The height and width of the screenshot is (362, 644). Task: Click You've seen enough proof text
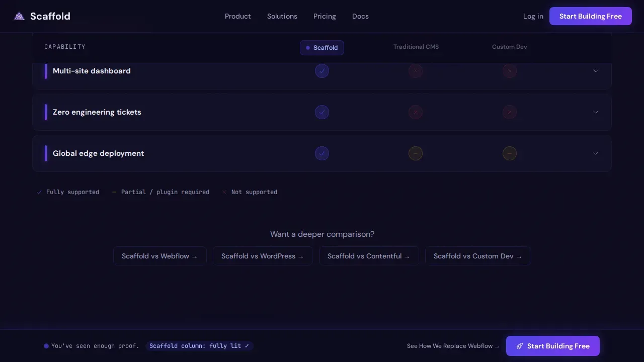[95, 346]
